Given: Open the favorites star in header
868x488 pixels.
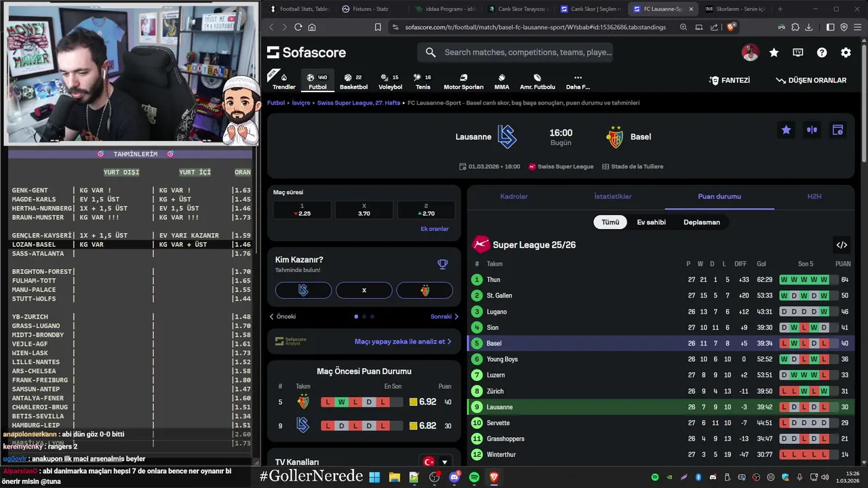Looking at the screenshot, I should pyautogui.click(x=774, y=52).
